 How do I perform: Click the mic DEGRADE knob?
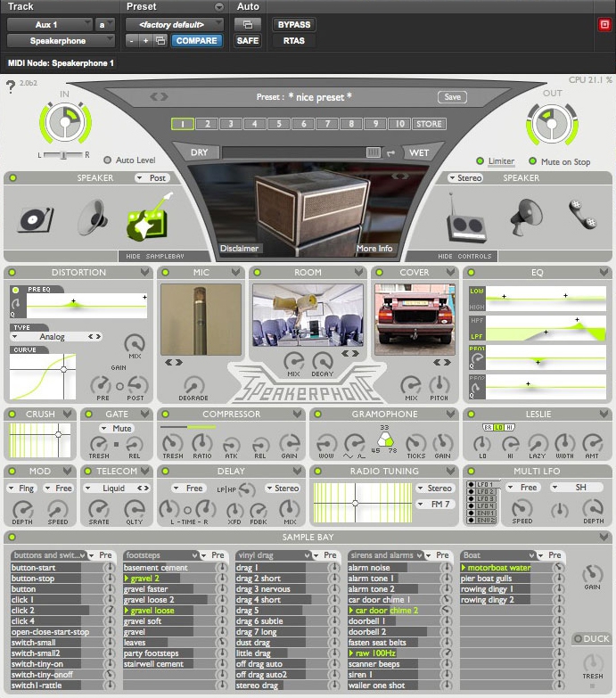point(194,385)
